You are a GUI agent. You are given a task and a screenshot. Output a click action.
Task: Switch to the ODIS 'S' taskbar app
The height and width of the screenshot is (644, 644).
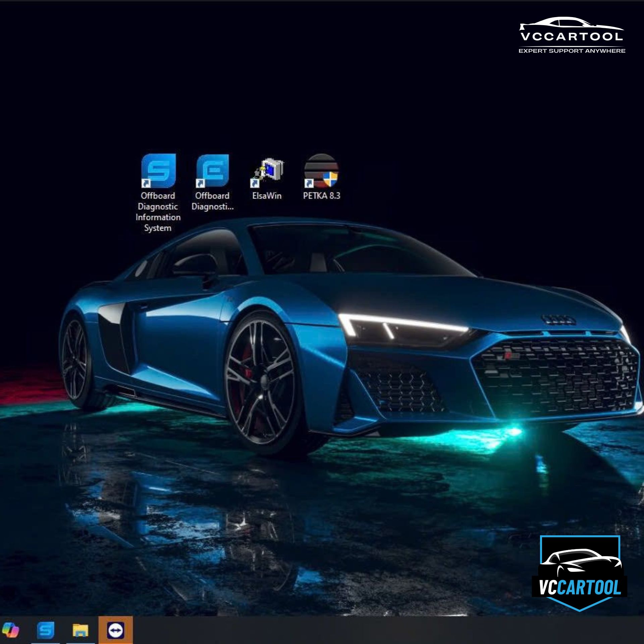(46, 630)
